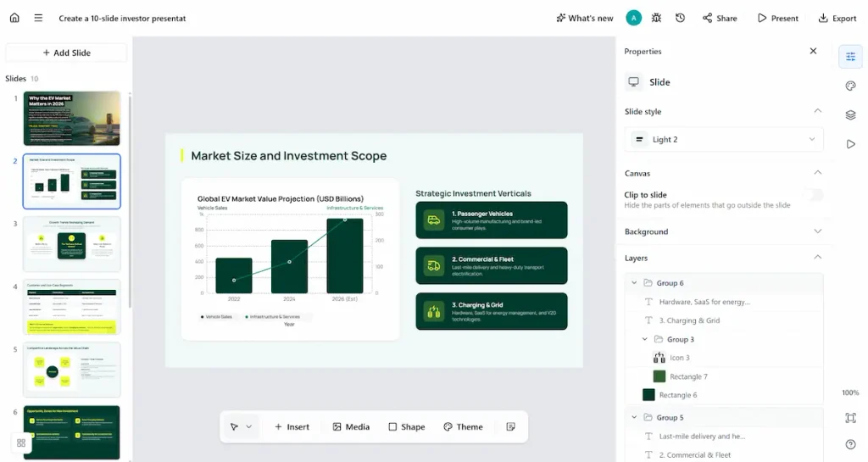This screenshot has width=868, height=462.
Task: Open the palette theme side icon
Action: [851, 86]
